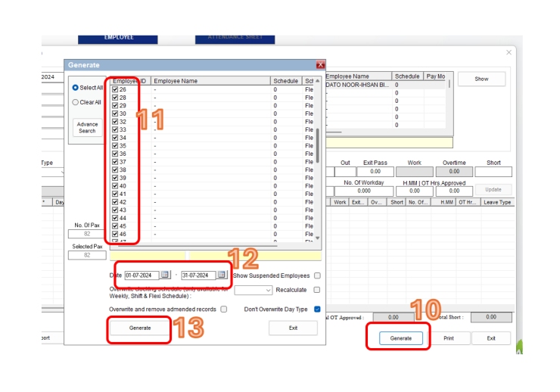Viewport: 560px width, 392px height.
Task: Close the background window using its X icon
Action: [509, 52]
